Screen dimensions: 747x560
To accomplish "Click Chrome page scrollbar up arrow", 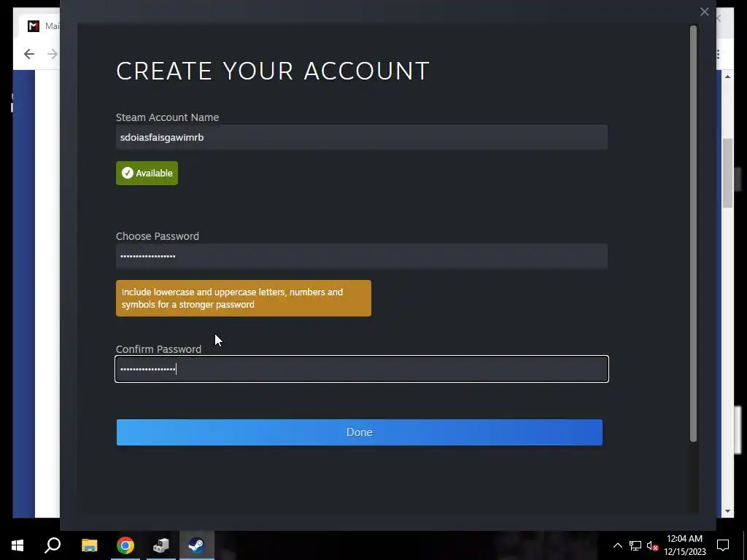I will tap(727, 77).
